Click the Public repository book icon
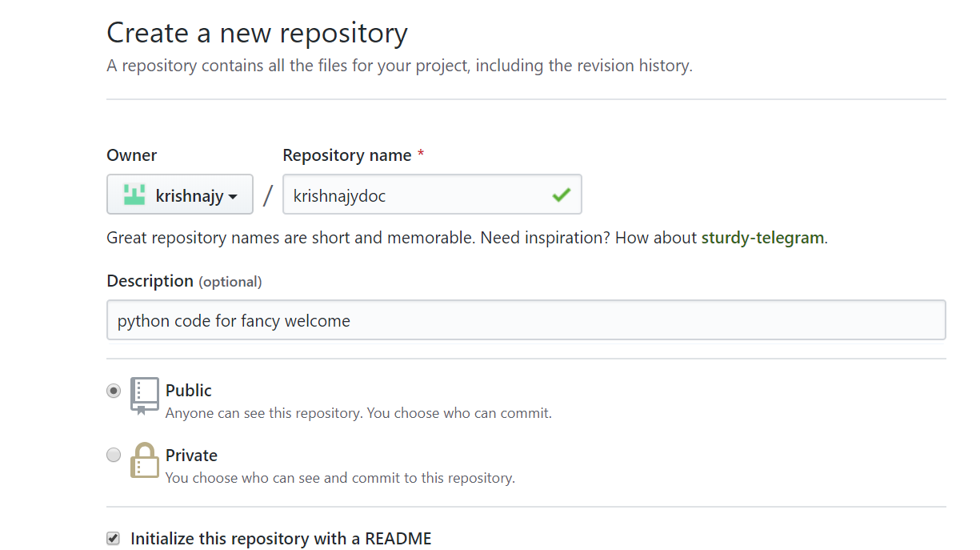980x550 pixels. tap(145, 395)
